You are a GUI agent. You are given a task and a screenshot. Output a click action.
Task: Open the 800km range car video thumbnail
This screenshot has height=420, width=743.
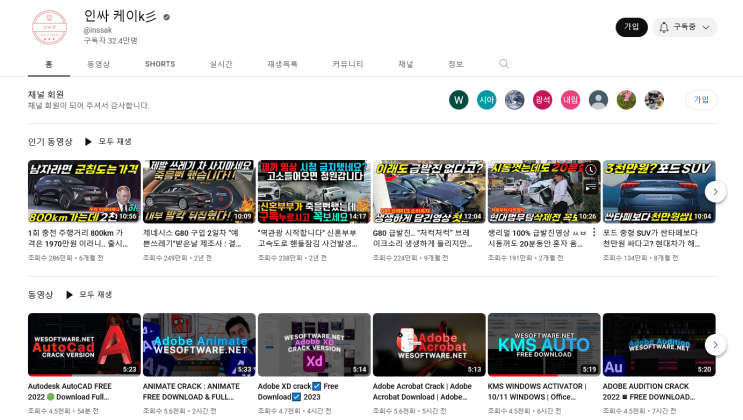(x=84, y=192)
